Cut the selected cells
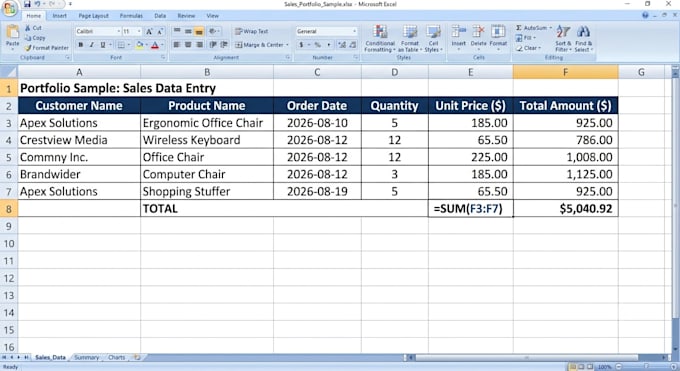The width and height of the screenshot is (680, 371). [33, 28]
